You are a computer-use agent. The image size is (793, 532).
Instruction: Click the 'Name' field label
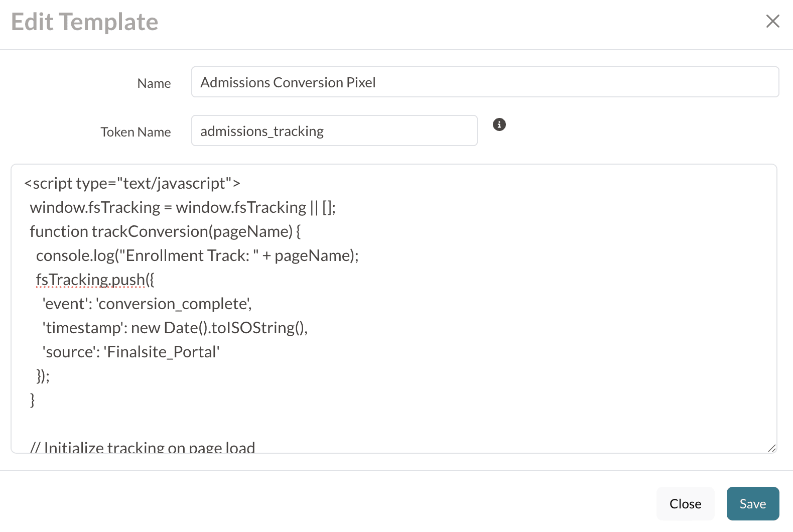(x=154, y=83)
